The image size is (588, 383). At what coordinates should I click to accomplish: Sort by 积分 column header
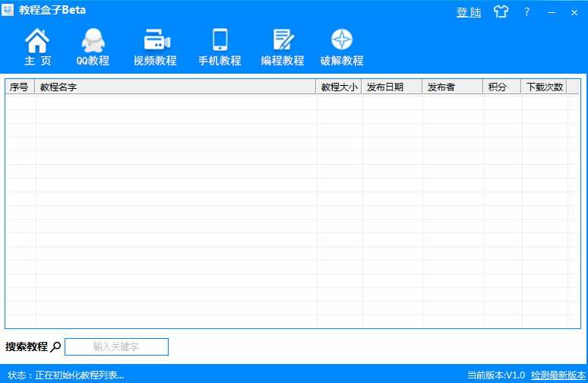(502, 87)
